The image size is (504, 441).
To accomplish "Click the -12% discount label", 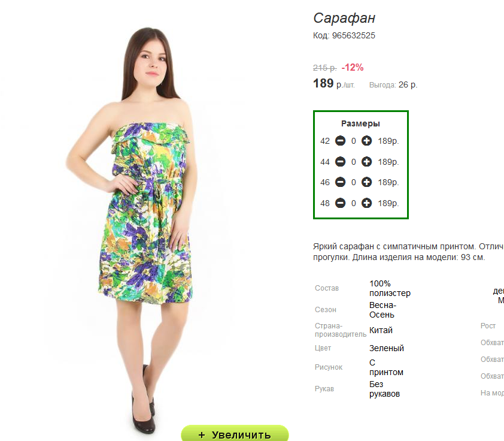I will (x=353, y=68).
